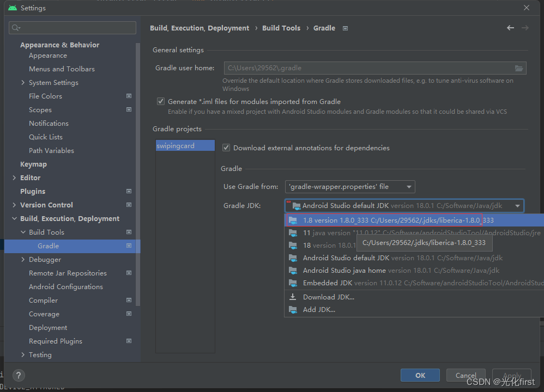
Task: Expand the Editor settings node
Action: point(14,178)
